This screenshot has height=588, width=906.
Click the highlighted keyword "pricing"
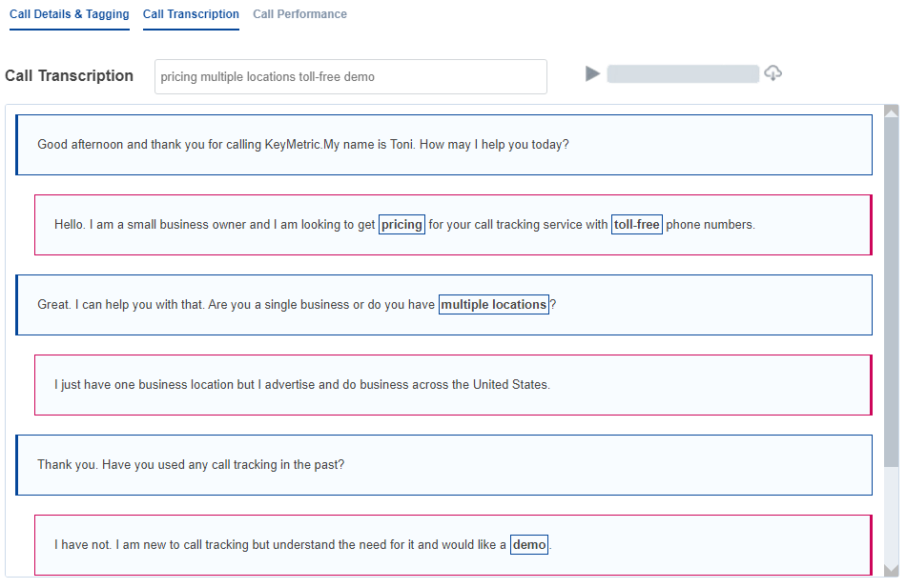(x=402, y=225)
